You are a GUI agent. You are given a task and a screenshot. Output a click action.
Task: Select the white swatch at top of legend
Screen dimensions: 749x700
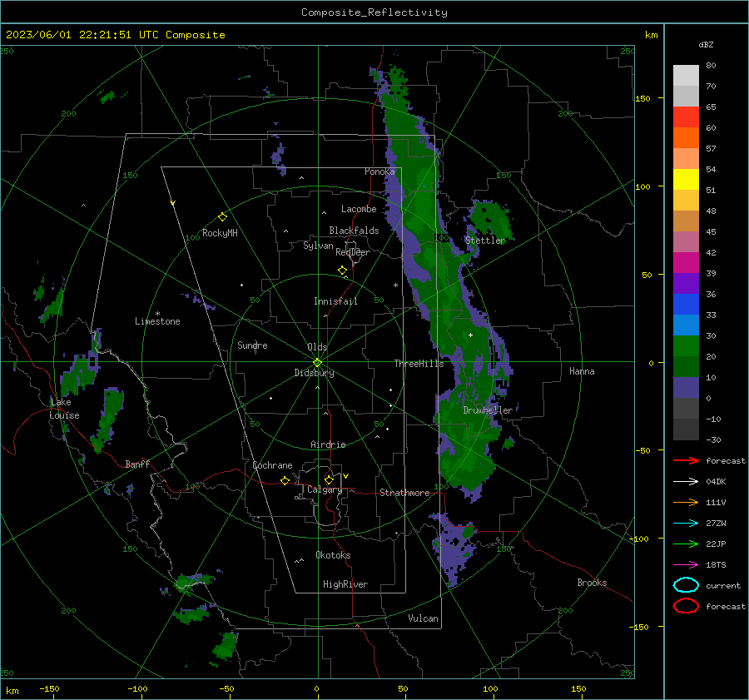pos(686,76)
